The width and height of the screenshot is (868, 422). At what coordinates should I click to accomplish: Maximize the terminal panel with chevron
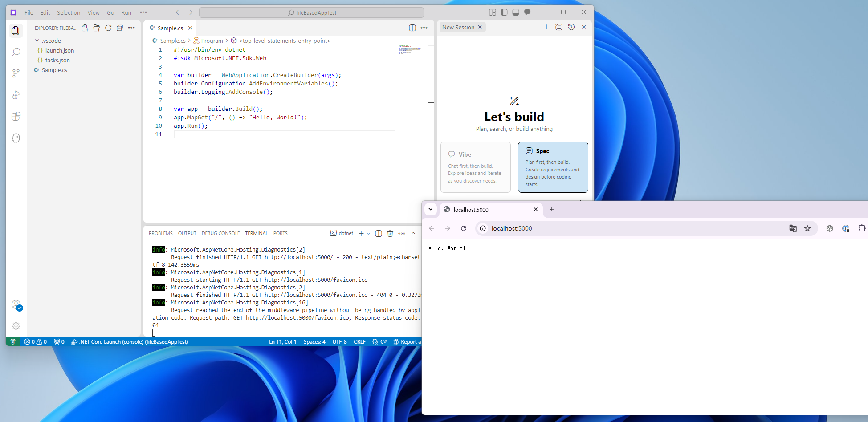click(x=413, y=233)
